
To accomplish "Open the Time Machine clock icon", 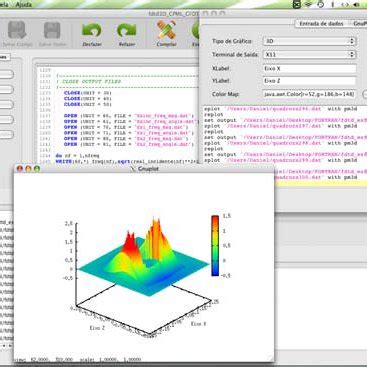I will (x=321, y=4).
